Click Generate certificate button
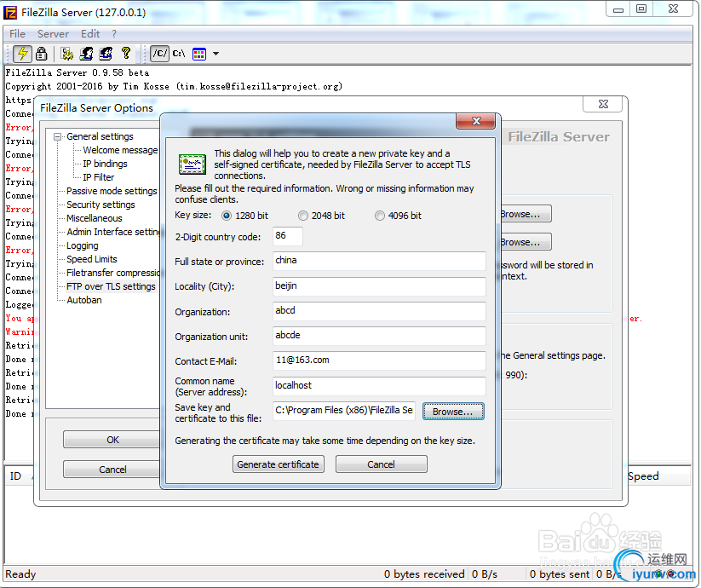Image resolution: width=701 pixels, height=588 pixels. click(278, 464)
